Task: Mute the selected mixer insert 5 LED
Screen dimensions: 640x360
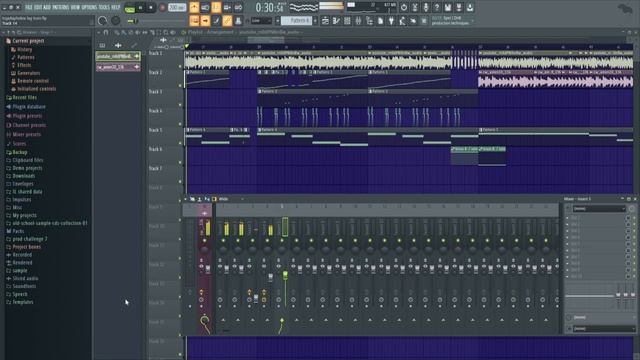Action: pyautogui.click(x=282, y=240)
